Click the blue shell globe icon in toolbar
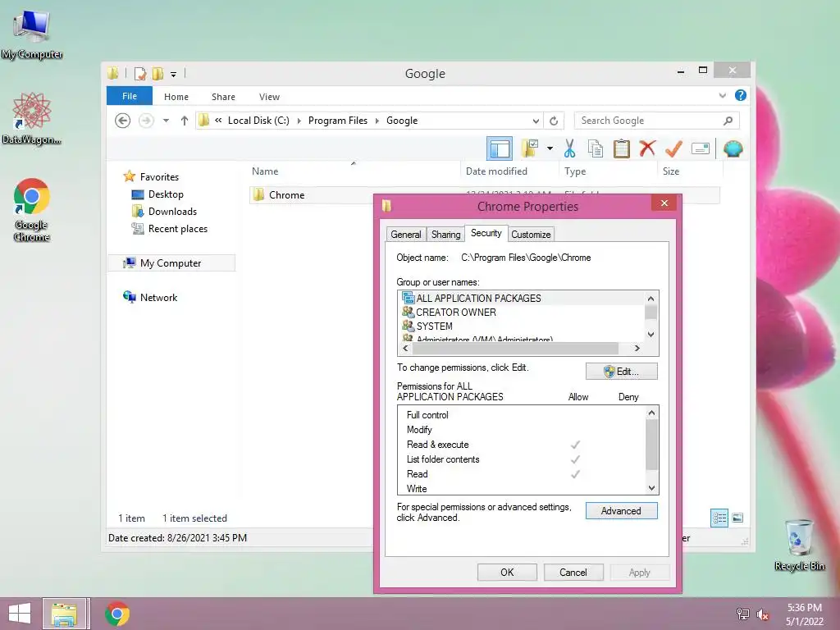 733,148
